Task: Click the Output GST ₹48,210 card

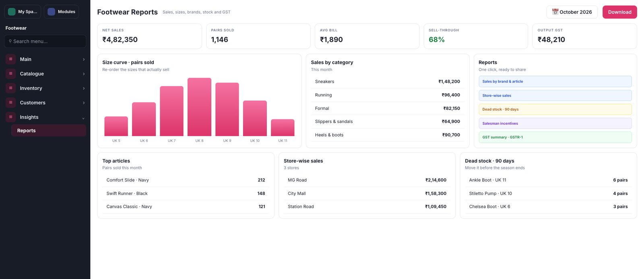Action: pos(584,36)
